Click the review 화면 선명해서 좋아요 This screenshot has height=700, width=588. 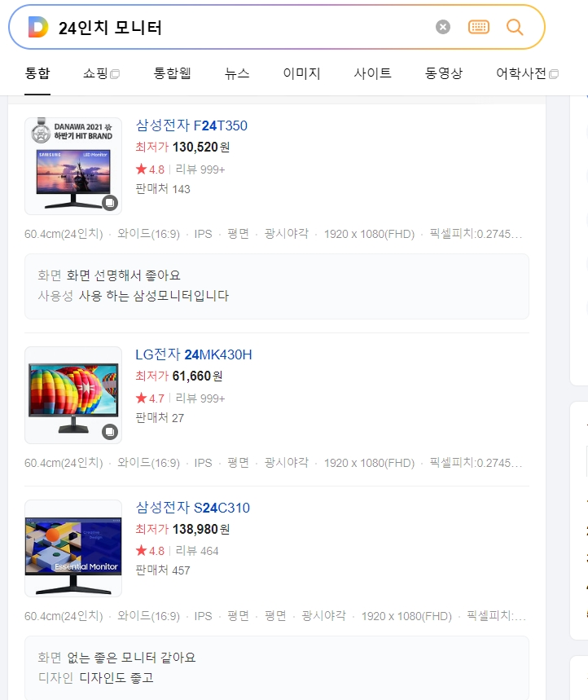pos(124,275)
